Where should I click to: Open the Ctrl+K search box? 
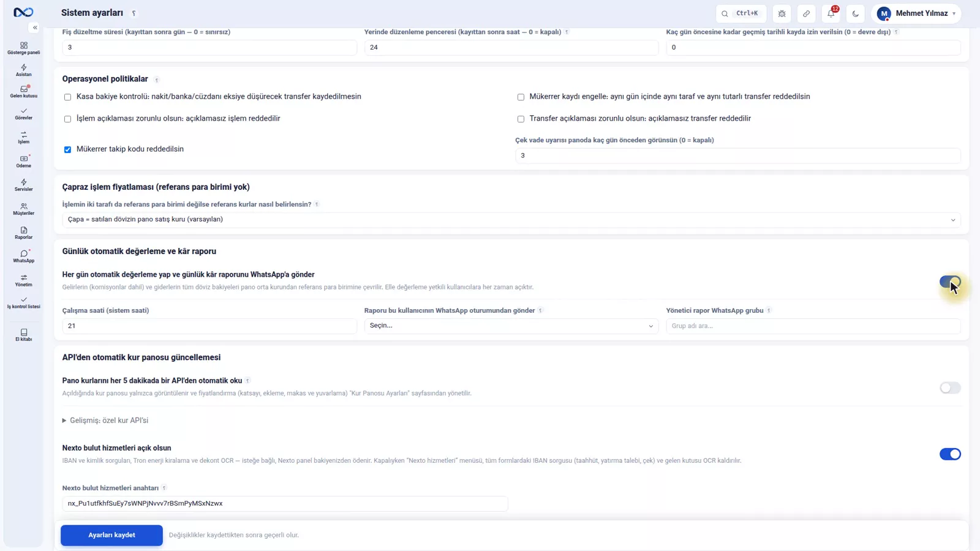[x=741, y=13]
